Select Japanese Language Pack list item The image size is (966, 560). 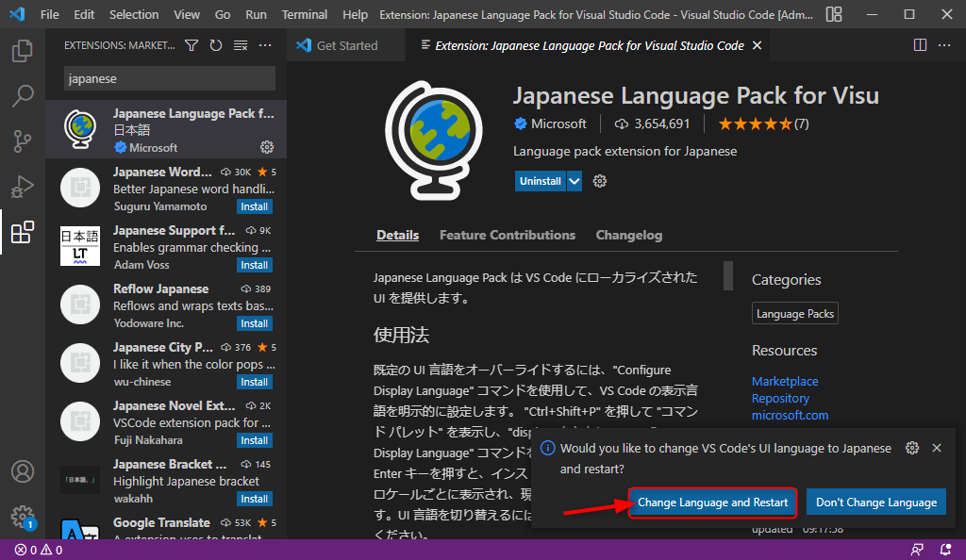click(166, 129)
